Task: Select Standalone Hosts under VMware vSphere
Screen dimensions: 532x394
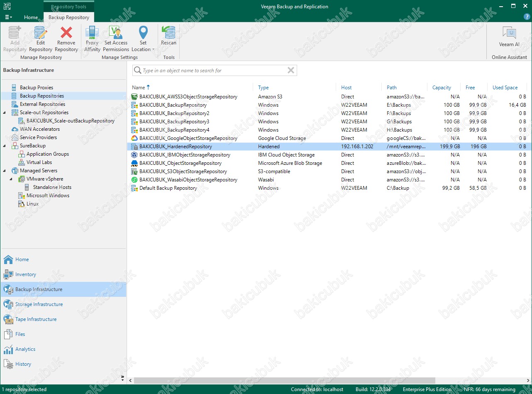Action: click(x=52, y=187)
